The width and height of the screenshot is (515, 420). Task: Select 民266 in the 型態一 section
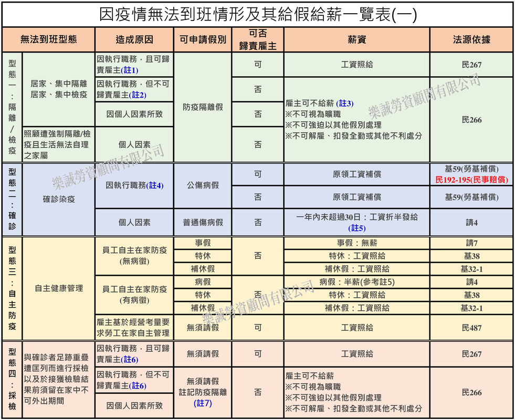[471, 120]
